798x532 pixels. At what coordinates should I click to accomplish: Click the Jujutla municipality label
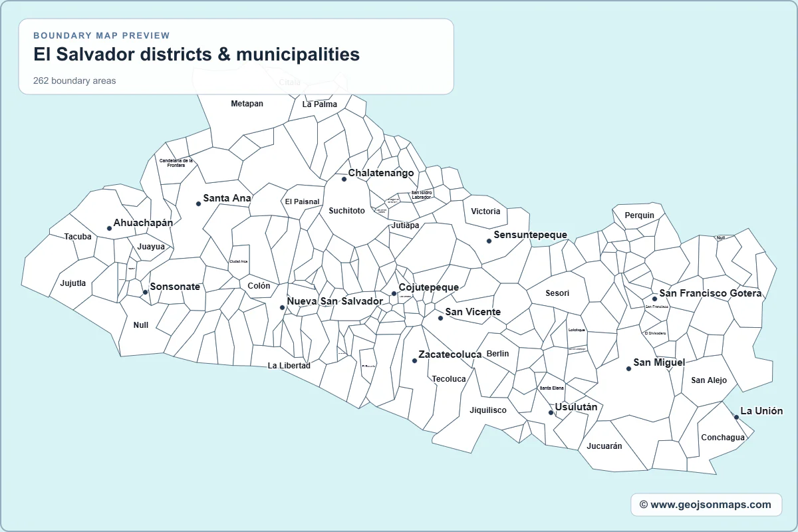point(73,283)
